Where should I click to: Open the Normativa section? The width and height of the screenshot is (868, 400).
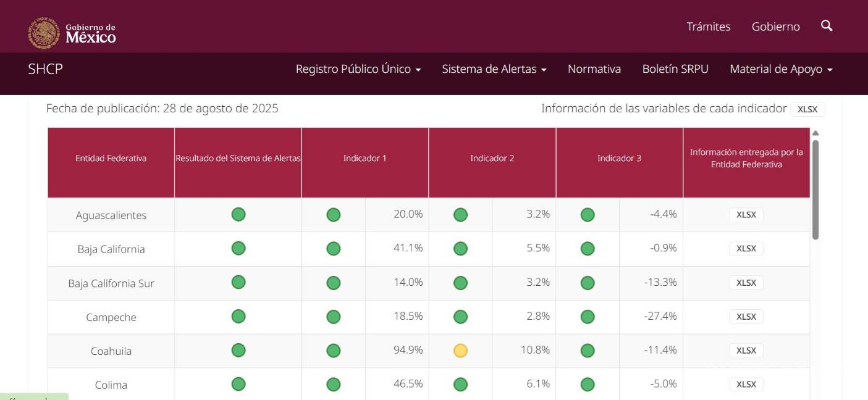[594, 69]
